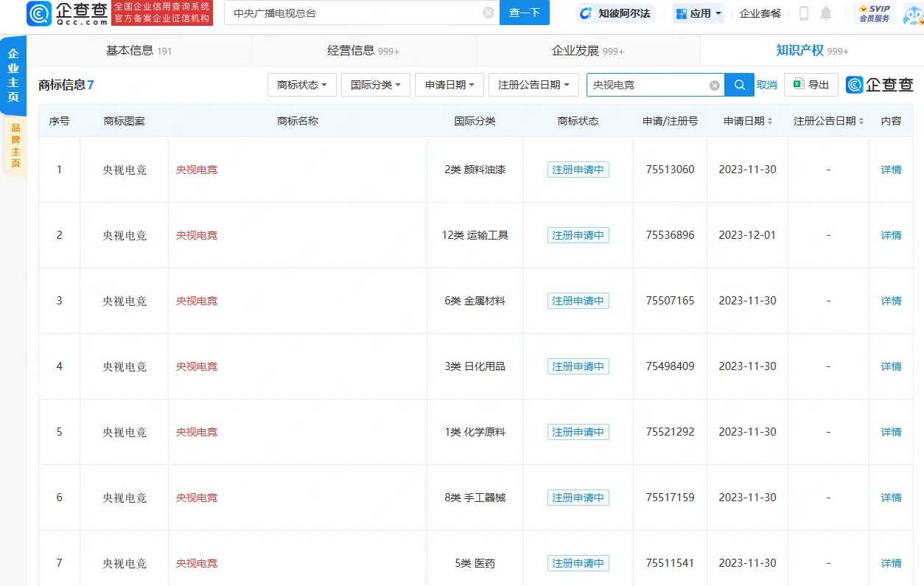
Task: Expand the 应用 menu
Action: tap(698, 13)
